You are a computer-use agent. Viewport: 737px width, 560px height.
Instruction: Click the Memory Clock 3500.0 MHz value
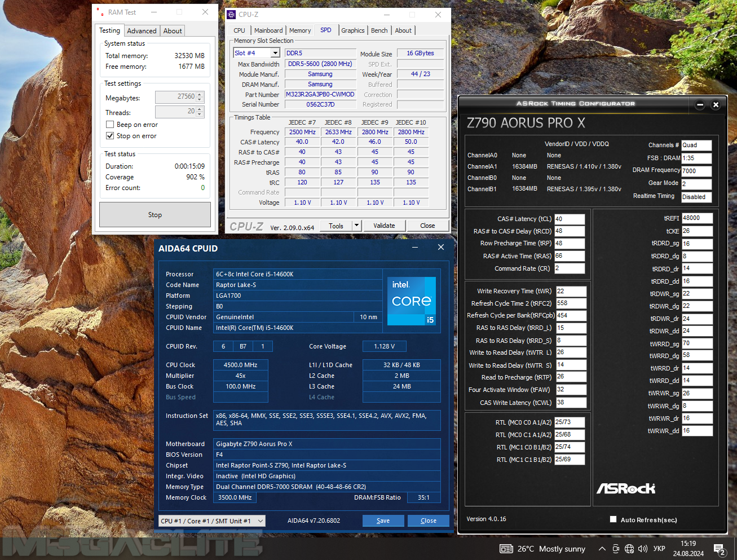click(x=235, y=497)
